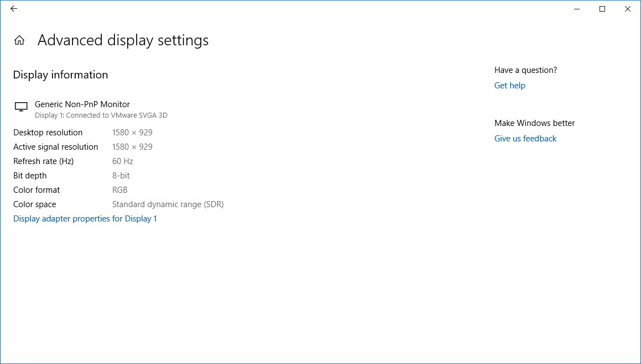Click the Color format label
The image size is (641, 364).
37,190
